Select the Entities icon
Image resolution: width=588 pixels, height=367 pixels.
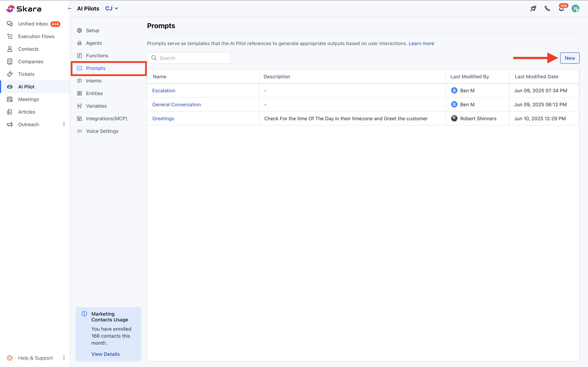point(79,93)
